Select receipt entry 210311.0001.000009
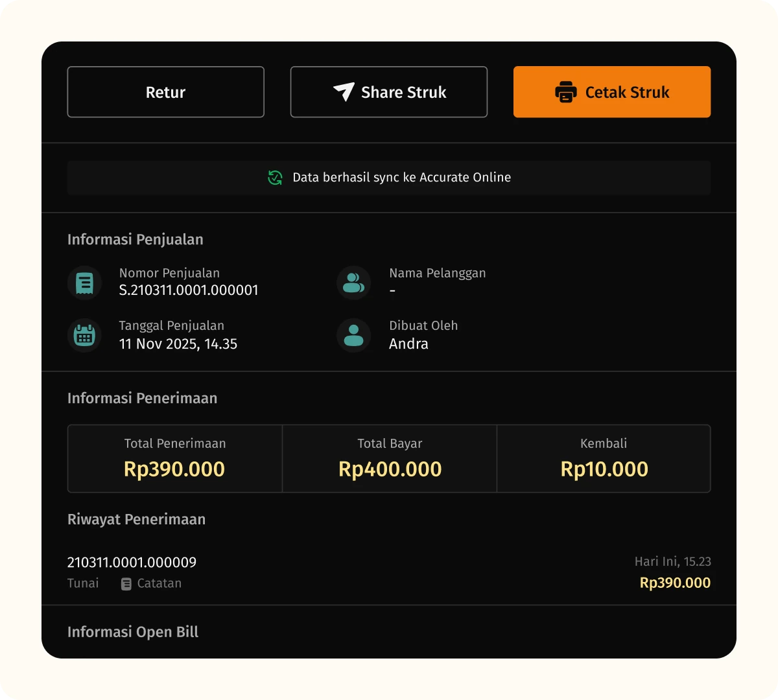The height and width of the screenshot is (700, 778). (132, 563)
